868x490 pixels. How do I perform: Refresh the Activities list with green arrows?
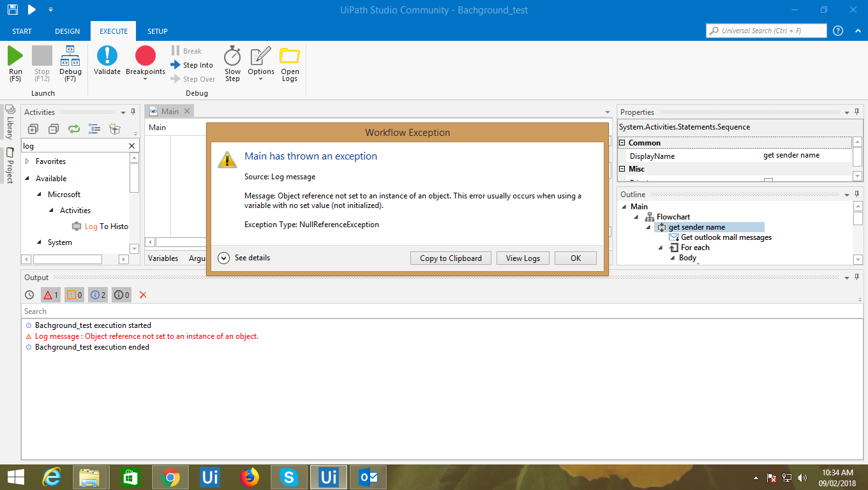pos(74,129)
